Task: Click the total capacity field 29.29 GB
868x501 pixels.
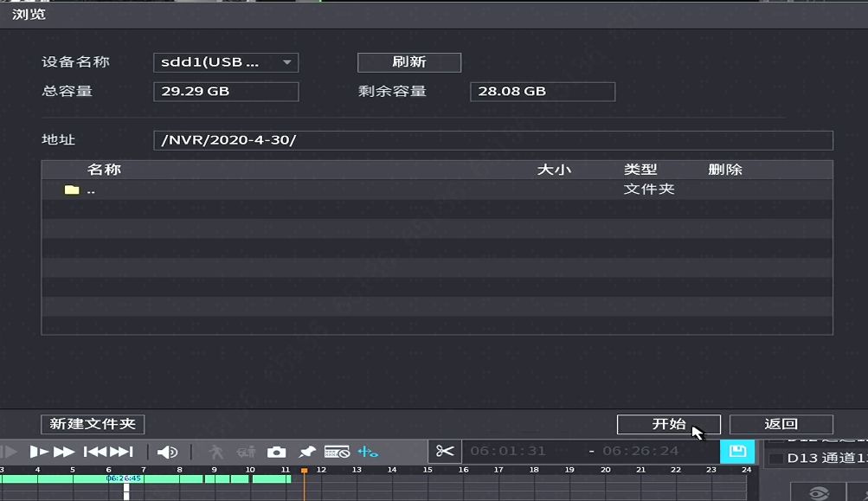Action: pyautogui.click(x=226, y=92)
